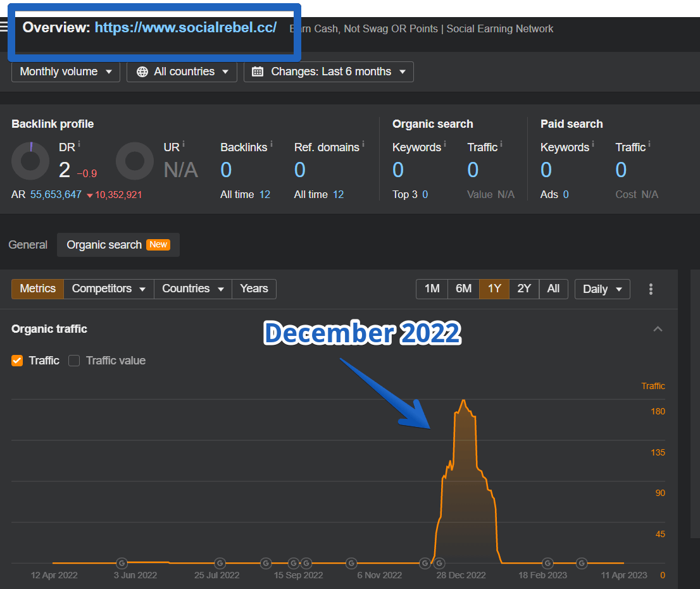Screen dimensions: 700x589
Task: Open the socialrebel.cc URL link
Action: [185, 28]
